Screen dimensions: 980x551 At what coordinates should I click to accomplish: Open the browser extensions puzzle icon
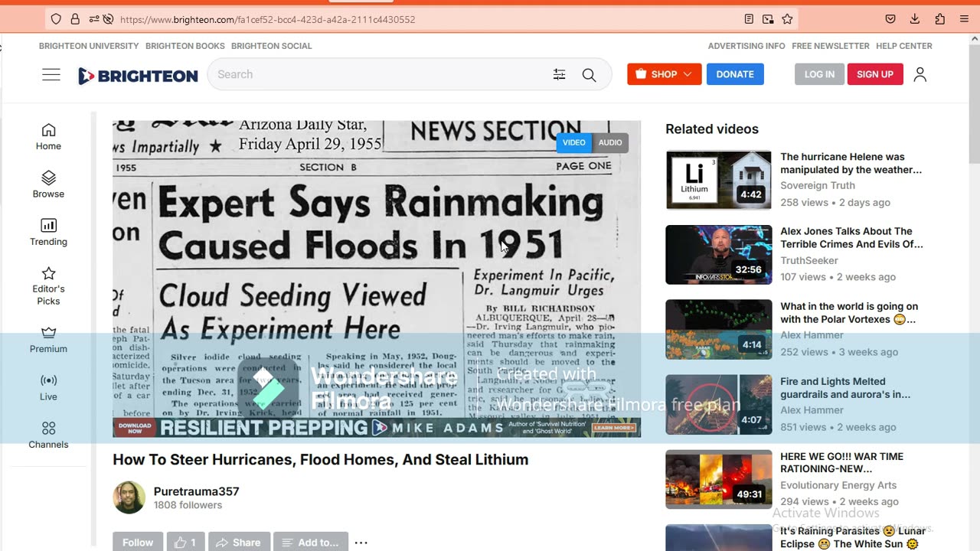tap(939, 19)
